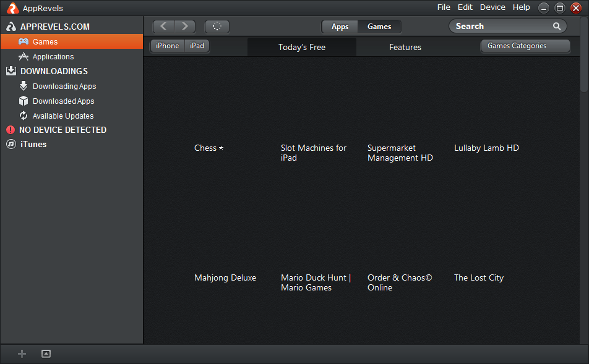Screen dimensions: 589x364
Task: Check Available Updates with refresh icon
Action: pos(24,116)
